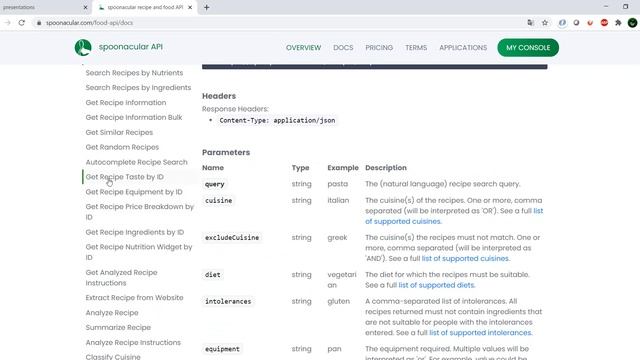Click the equipment parameter name
640x360 pixels.
tap(222, 349)
